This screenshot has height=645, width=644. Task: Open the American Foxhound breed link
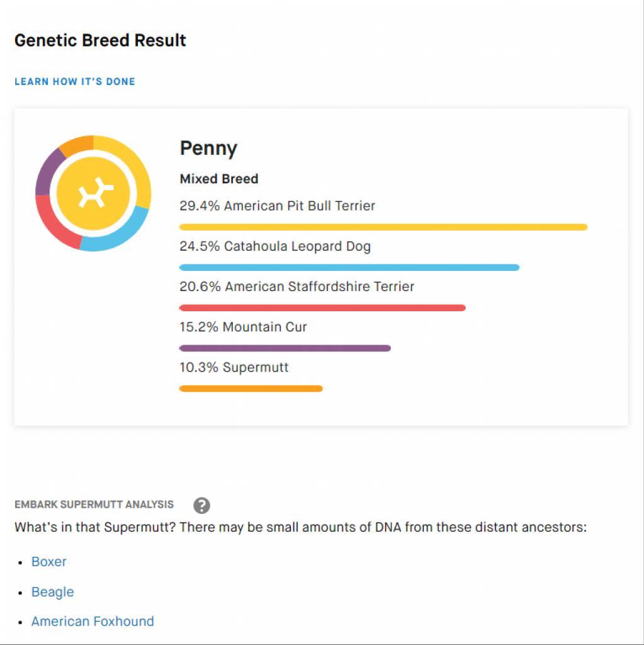tap(93, 621)
